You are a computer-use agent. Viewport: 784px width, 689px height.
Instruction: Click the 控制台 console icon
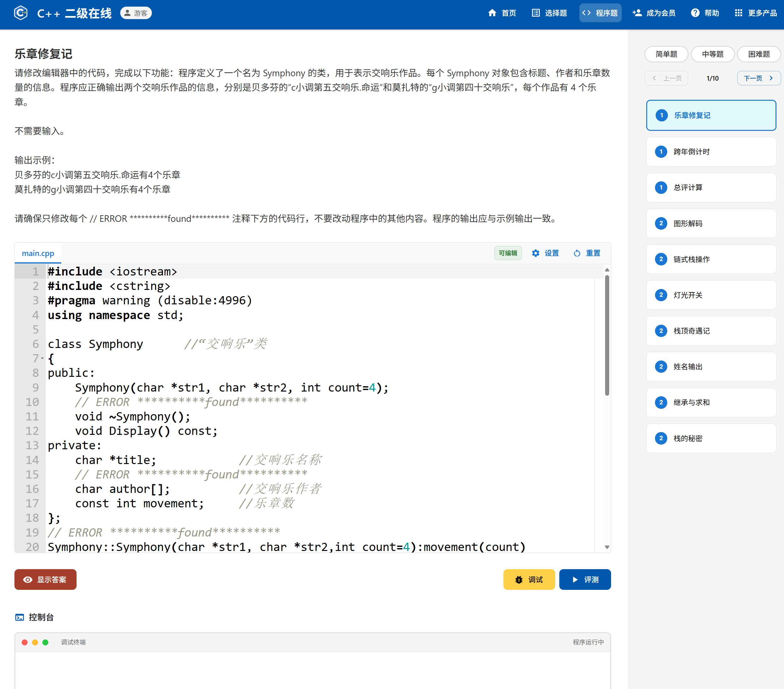point(19,617)
